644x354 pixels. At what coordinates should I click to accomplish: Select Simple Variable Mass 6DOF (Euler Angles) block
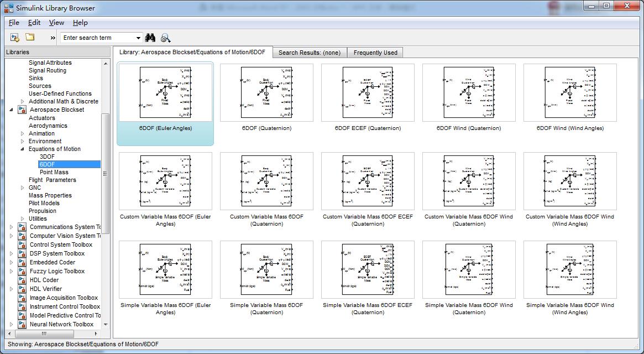pyautogui.click(x=165, y=278)
